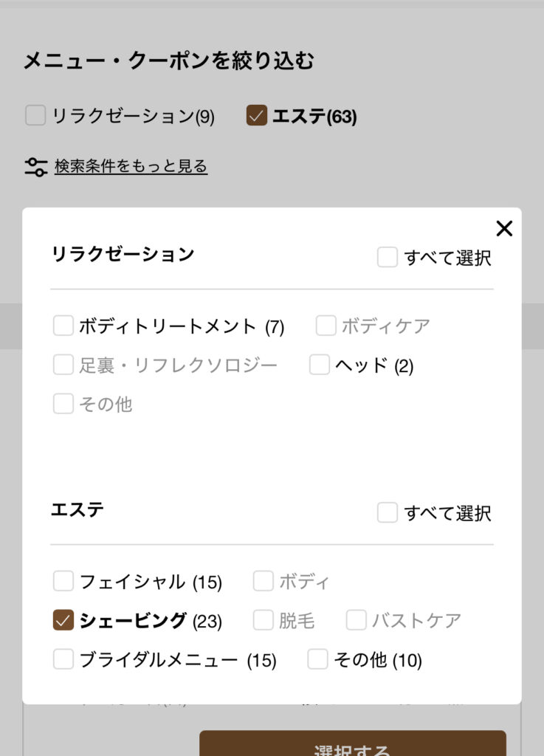Uncheck the エステ(63) checkbox

click(256, 116)
